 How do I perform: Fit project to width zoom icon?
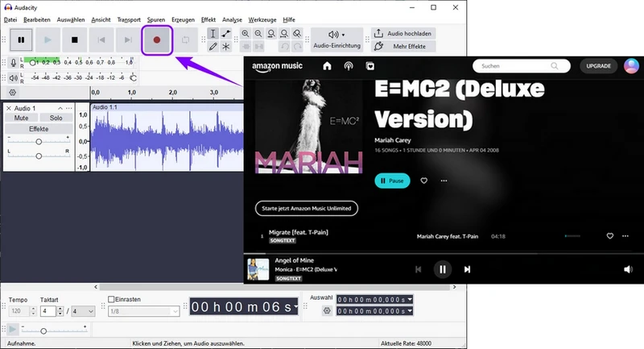click(284, 34)
